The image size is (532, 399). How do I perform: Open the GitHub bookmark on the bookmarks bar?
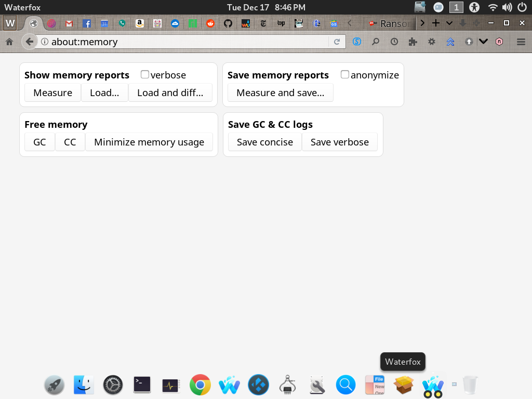[228, 23]
